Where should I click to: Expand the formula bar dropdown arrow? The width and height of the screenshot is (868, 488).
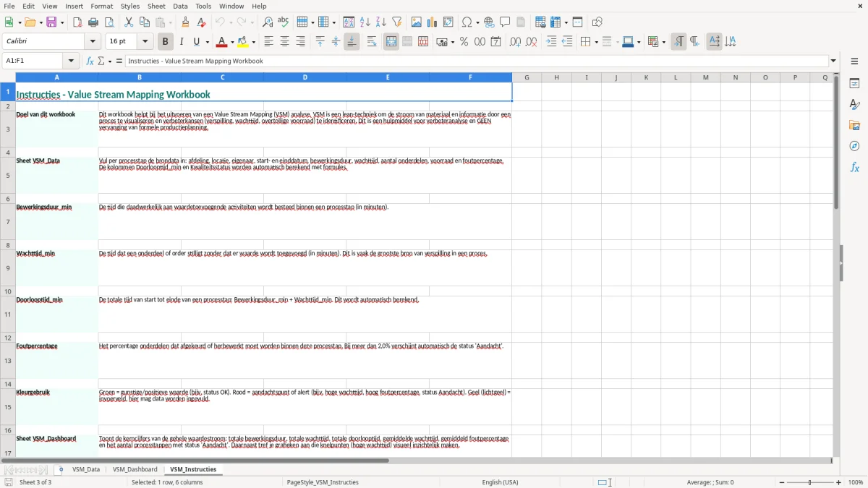click(x=833, y=61)
